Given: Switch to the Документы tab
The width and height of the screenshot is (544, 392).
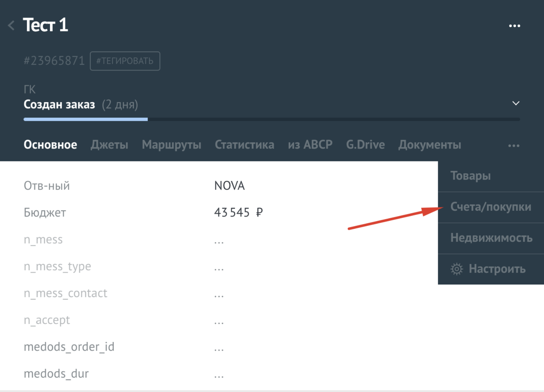Looking at the screenshot, I should click(430, 145).
